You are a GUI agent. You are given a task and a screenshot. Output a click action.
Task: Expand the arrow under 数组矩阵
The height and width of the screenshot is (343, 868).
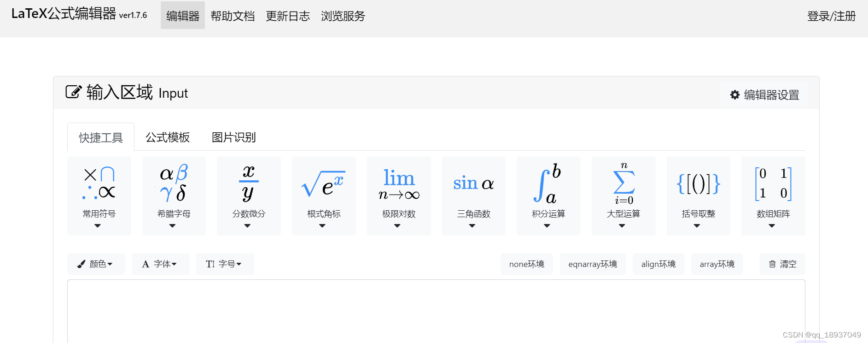[772, 226]
